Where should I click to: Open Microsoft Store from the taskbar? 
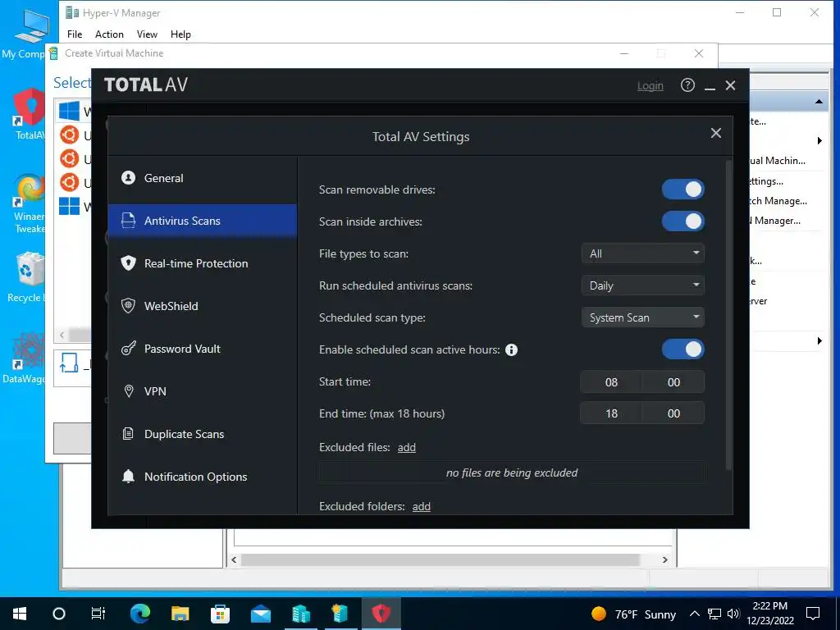(x=220, y=614)
